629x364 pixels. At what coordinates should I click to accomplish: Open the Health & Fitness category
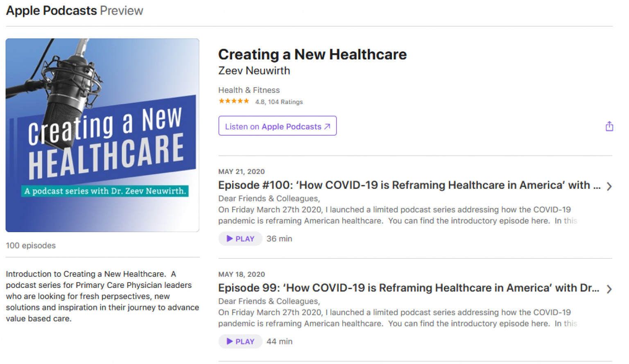click(x=249, y=90)
